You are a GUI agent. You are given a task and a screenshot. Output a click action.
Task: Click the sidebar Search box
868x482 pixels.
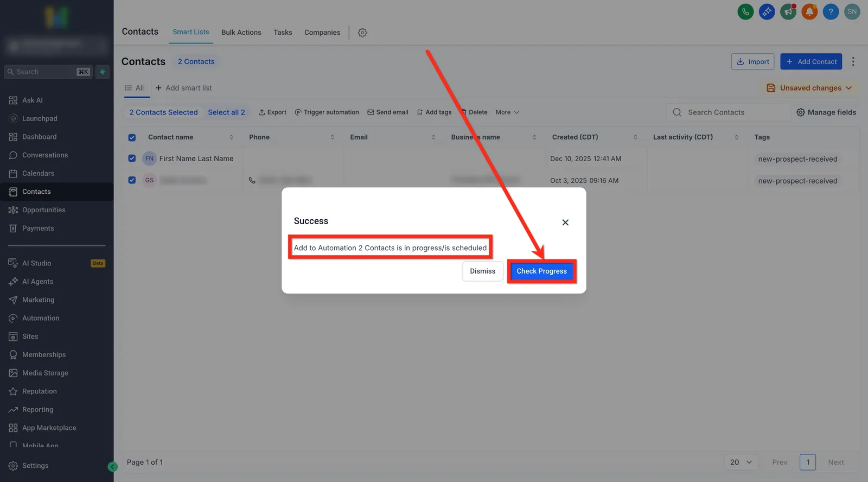48,72
